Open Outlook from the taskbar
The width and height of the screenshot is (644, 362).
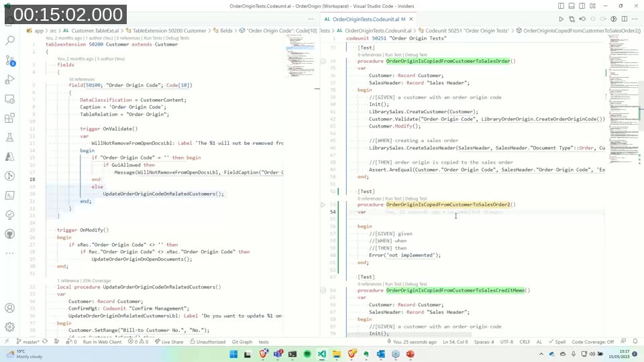[x=381, y=354]
